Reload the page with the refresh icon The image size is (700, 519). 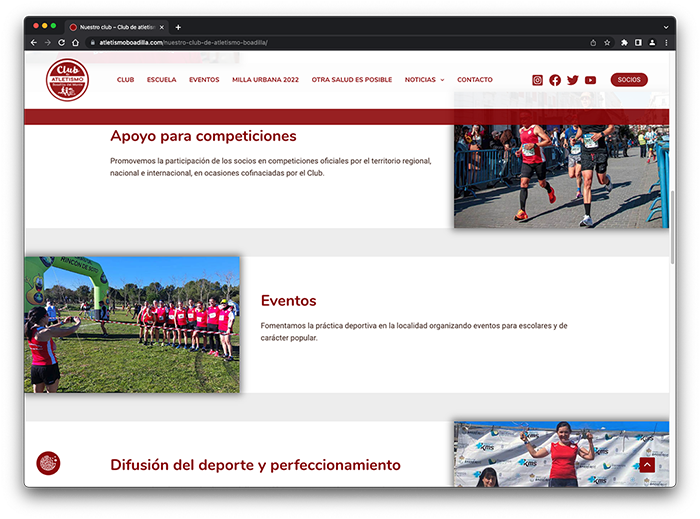pyautogui.click(x=62, y=42)
